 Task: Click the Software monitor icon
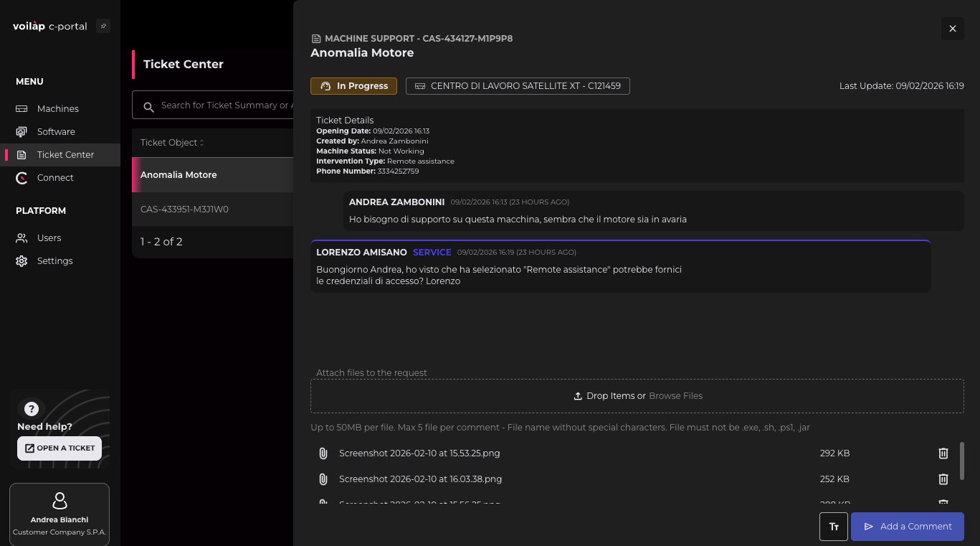coord(22,132)
